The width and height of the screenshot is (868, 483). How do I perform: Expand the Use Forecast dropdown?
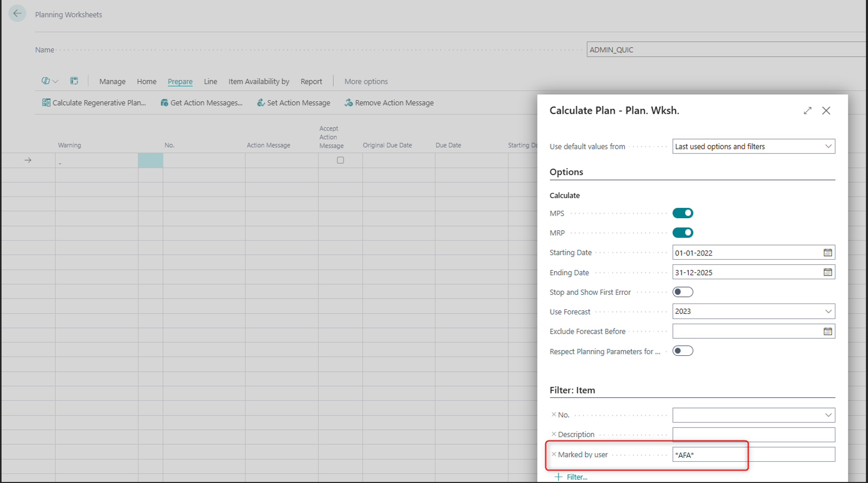click(828, 311)
